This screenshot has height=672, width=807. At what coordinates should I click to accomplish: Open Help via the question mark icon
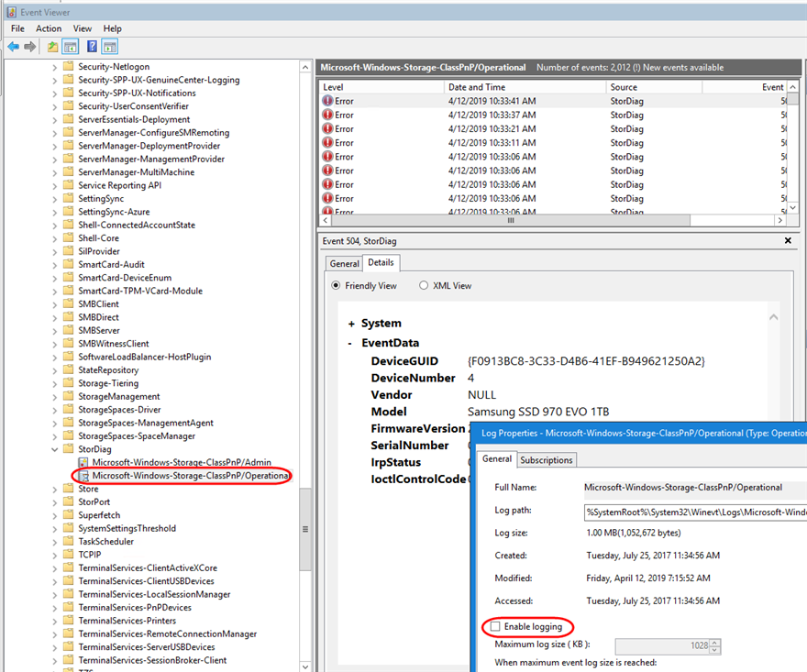[x=92, y=47]
